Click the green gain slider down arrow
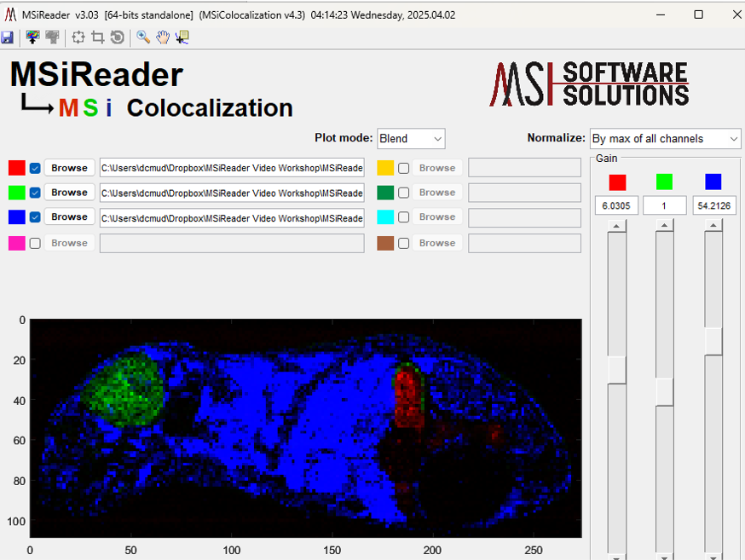The width and height of the screenshot is (745, 560). click(665, 557)
